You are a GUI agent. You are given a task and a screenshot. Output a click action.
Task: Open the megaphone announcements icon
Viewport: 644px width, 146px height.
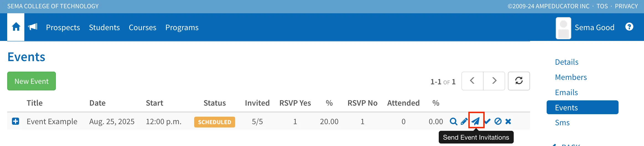point(33,27)
